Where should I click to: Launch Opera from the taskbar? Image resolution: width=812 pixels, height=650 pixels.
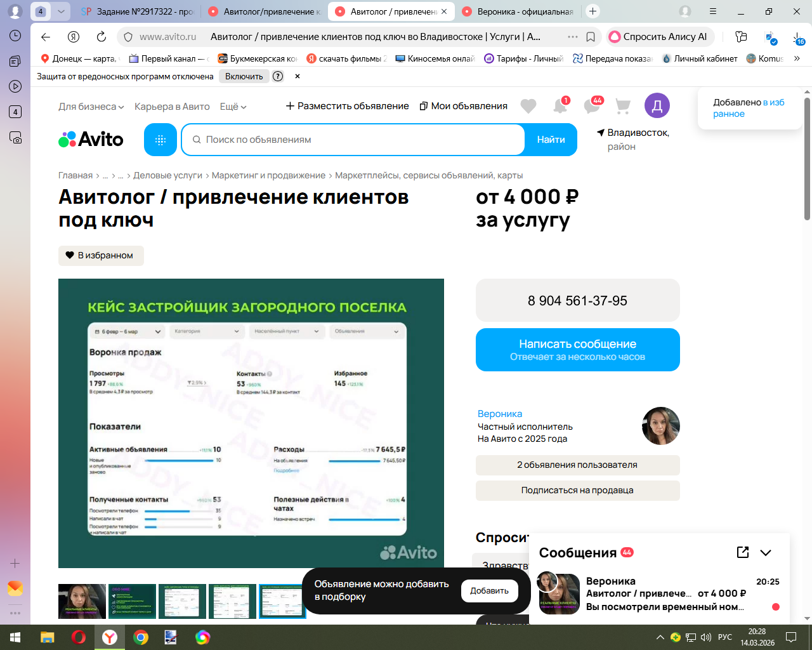tap(79, 637)
